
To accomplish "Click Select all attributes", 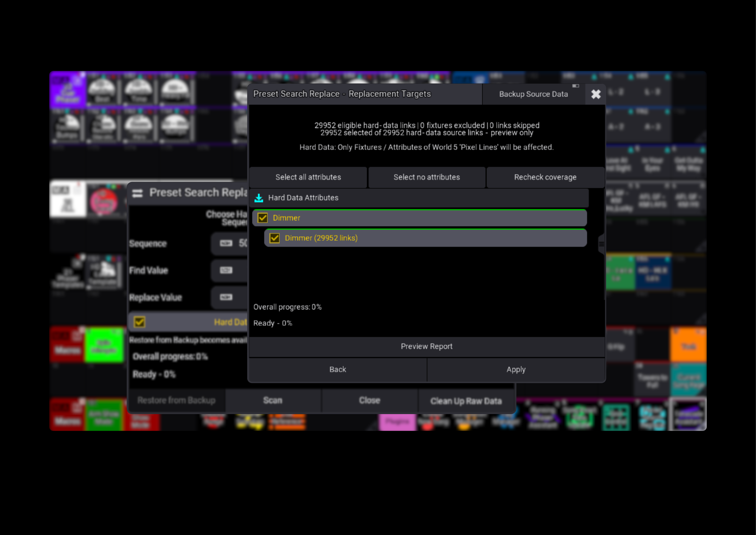I will [308, 177].
